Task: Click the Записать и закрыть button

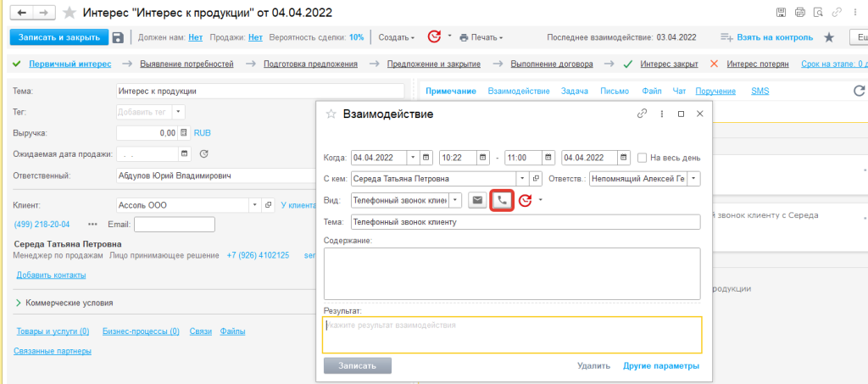Action: pos(58,37)
